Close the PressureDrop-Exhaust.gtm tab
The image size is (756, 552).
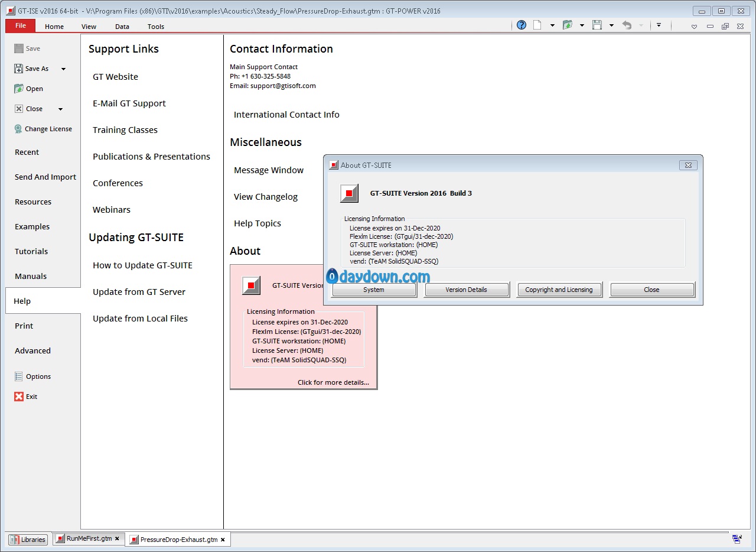coord(223,540)
